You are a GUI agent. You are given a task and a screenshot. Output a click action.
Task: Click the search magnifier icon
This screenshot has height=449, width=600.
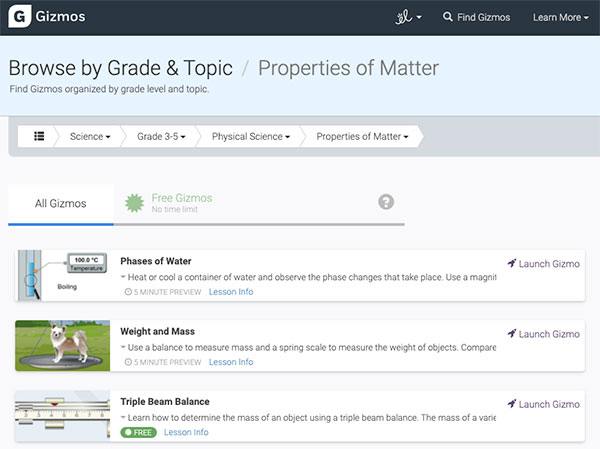pyautogui.click(x=448, y=18)
